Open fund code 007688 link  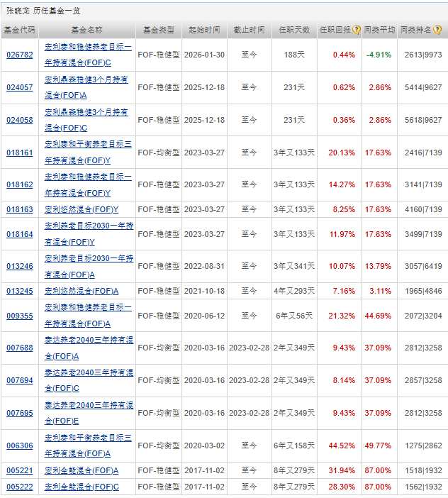coord(20,348)
